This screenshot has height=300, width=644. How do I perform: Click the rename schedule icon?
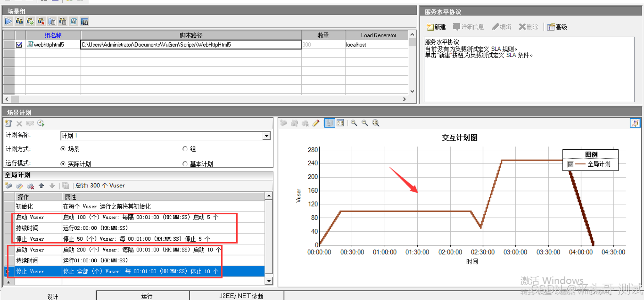tap(30, 123)
